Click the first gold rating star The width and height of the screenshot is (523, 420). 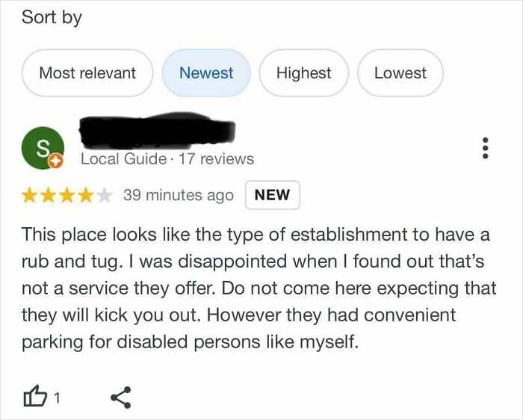pyautogui.click(x=31, y=196)
